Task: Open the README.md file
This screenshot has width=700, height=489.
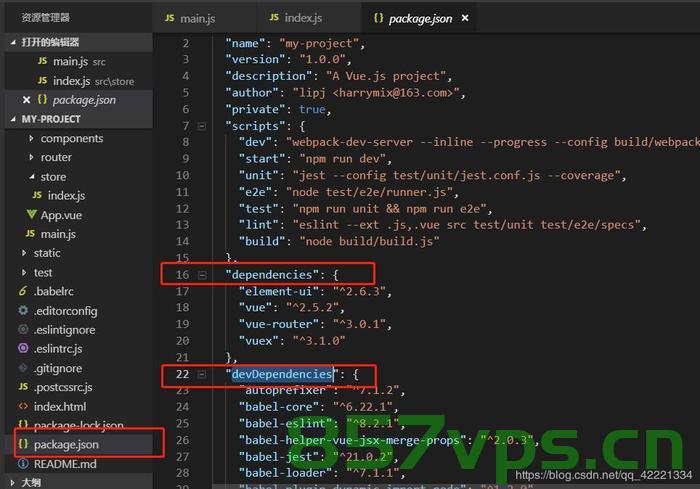Action: (65, 464)
